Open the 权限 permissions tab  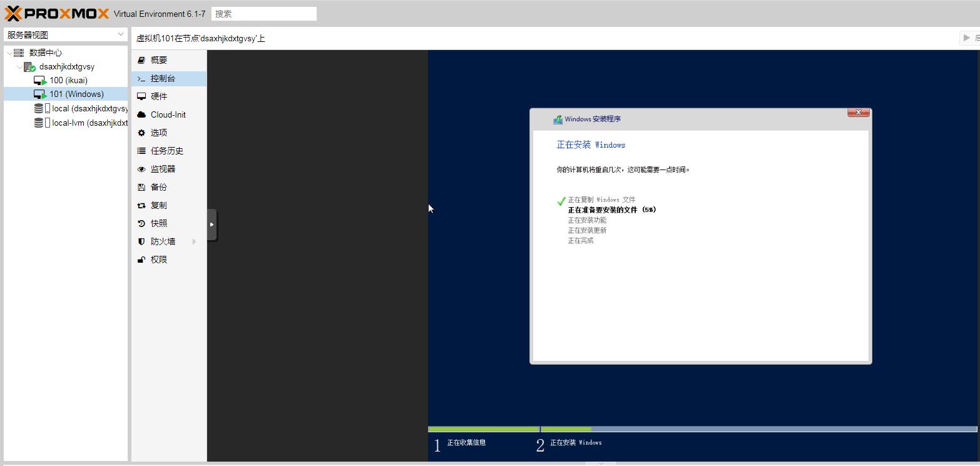pyautogui.click(x=169, y=260)
